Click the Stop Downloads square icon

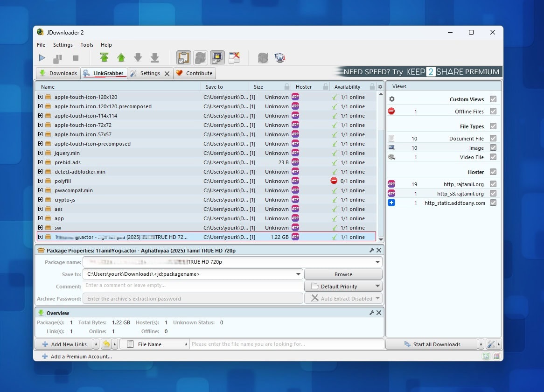click(76, 58)
